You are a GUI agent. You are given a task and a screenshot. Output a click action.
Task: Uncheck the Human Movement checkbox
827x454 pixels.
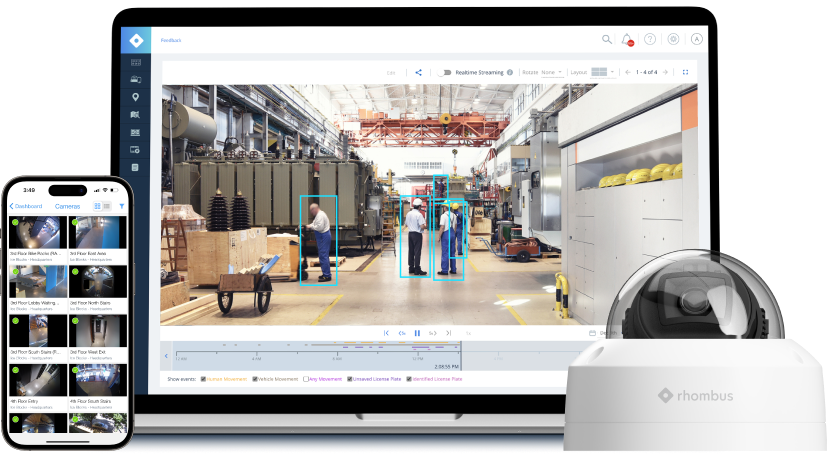(x=203, y=379)
